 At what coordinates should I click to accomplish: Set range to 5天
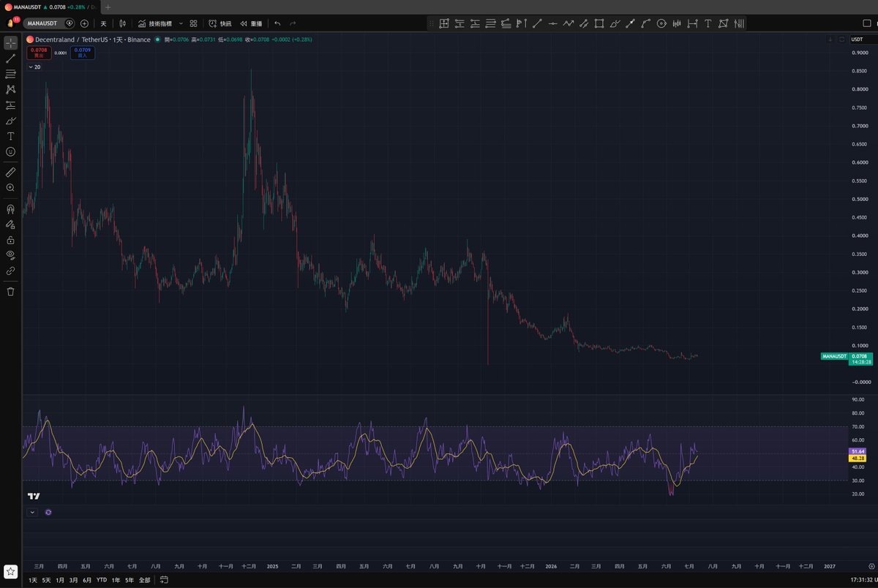(47, 579)
